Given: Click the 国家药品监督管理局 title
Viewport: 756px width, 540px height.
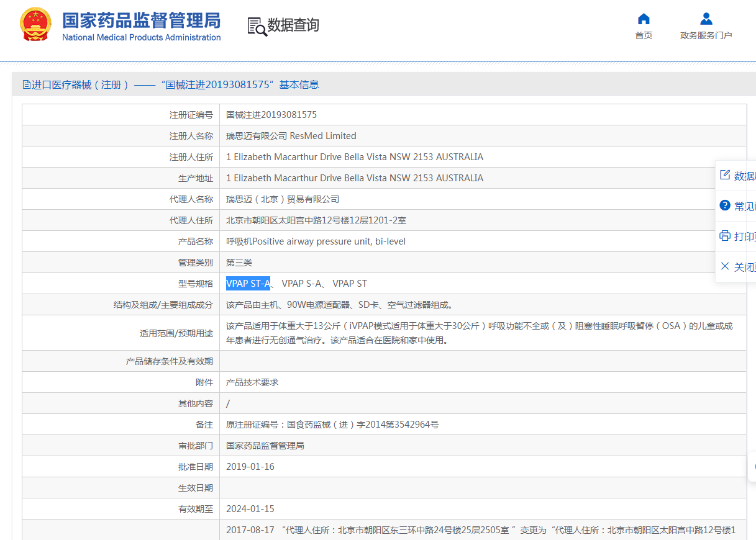Looking at the screenshot, I should coord(141,20).
